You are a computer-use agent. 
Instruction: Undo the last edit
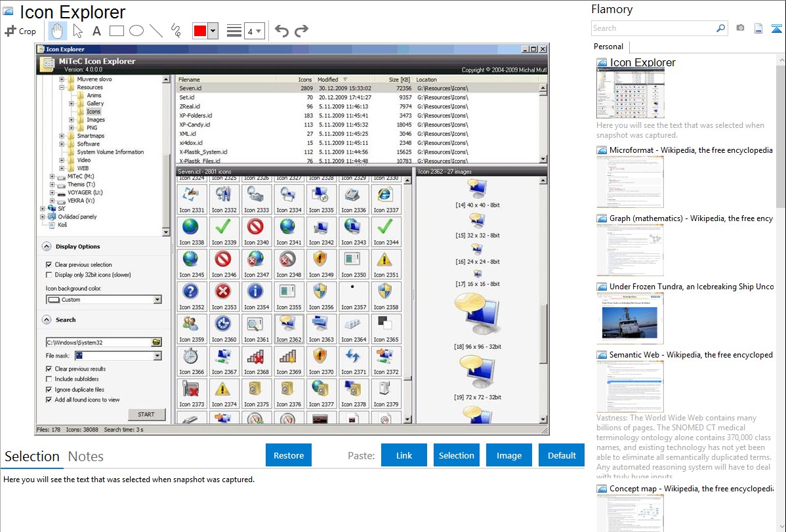coord(281,31)
